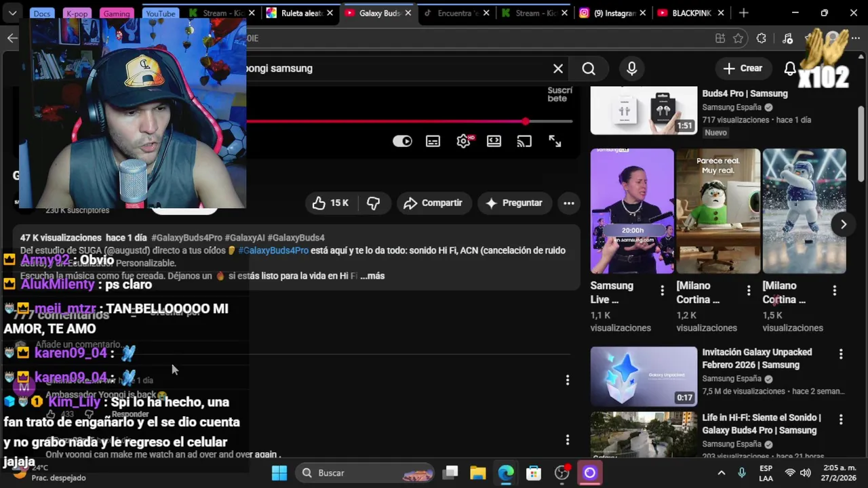This screenshot has height=488, width=868.
Task: Open the Buds4 Pro video thumbnail 1:51
Action: [644, 110]
